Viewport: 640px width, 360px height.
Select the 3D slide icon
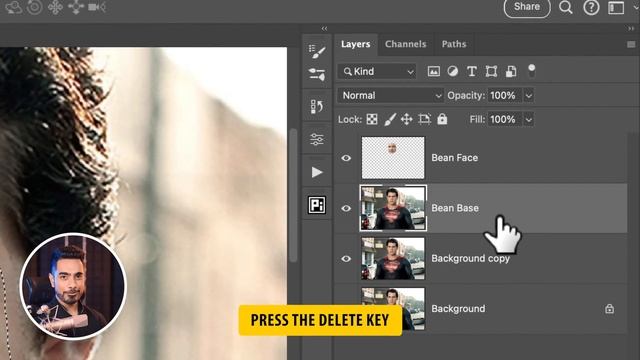(76, 7)
